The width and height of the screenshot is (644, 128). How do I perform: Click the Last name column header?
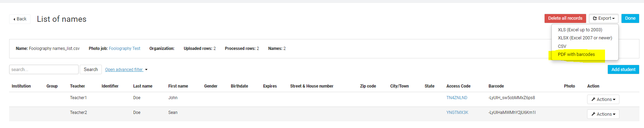(143, 86)
